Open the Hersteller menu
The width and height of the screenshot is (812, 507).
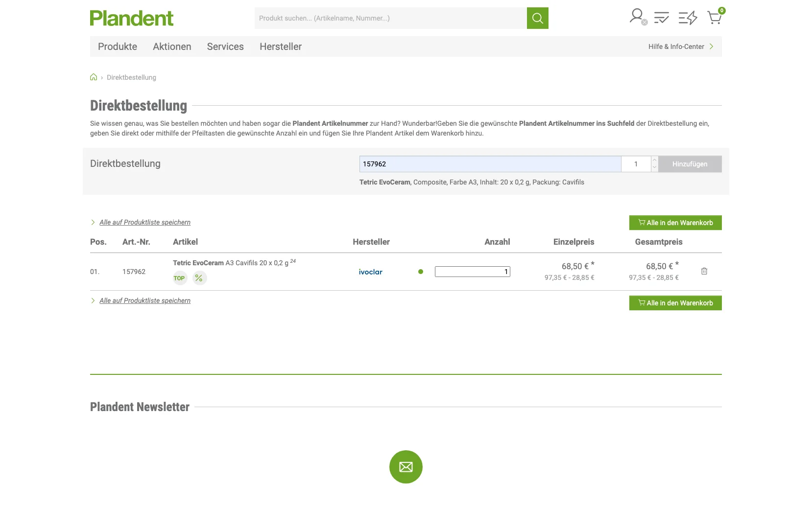(x=281, y=46)
